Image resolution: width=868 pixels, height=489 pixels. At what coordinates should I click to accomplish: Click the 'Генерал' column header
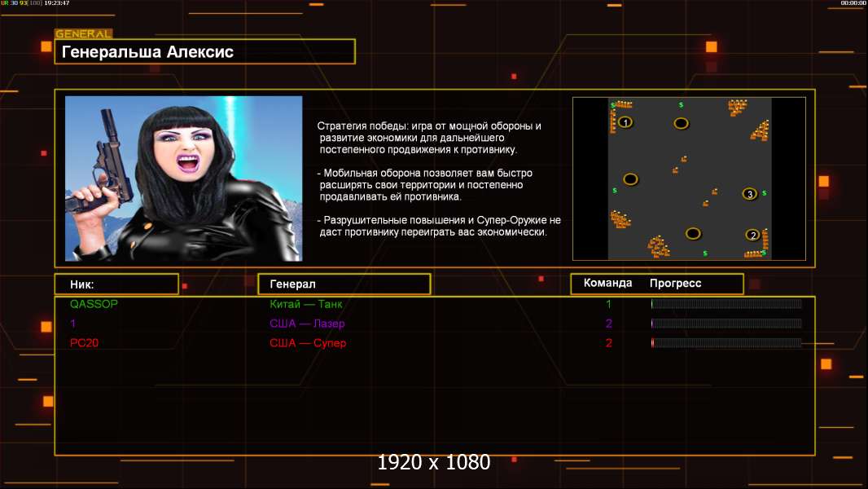[x=344, y=284]
